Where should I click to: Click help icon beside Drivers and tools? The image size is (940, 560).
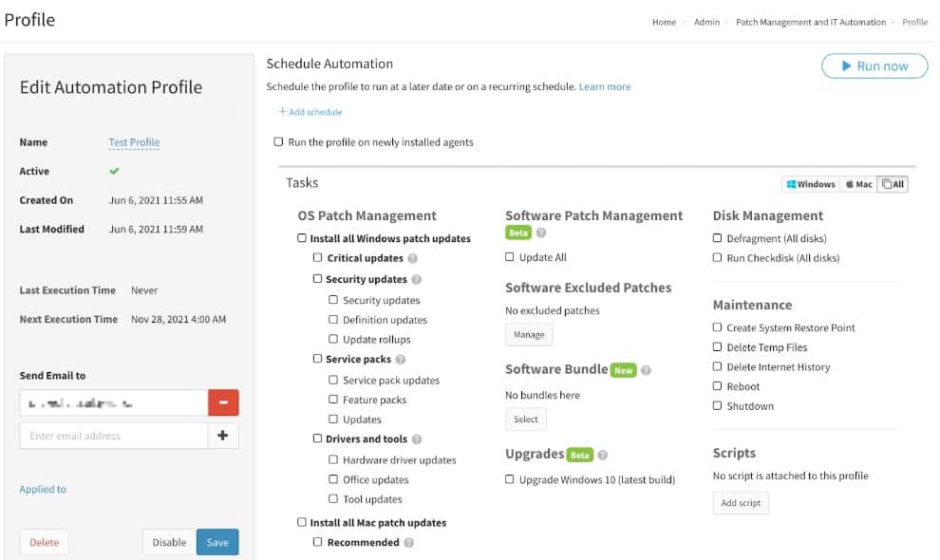point(417,439)
